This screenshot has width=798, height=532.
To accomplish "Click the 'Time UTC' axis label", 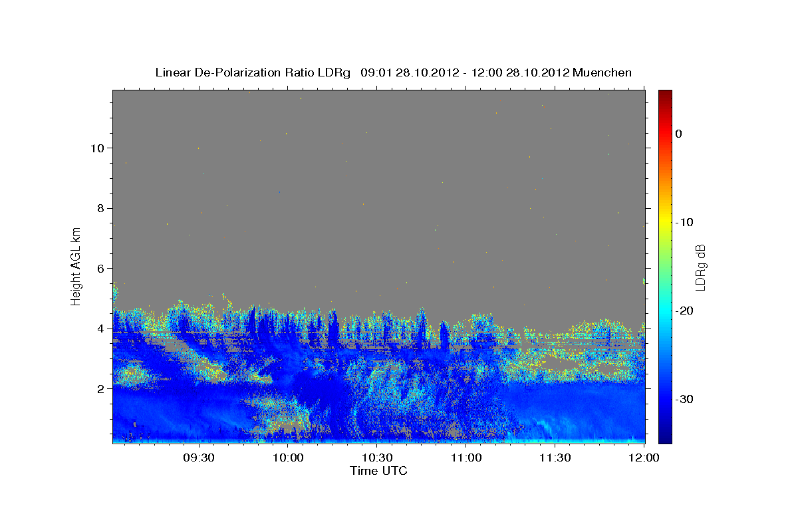I will click(378, 471).
